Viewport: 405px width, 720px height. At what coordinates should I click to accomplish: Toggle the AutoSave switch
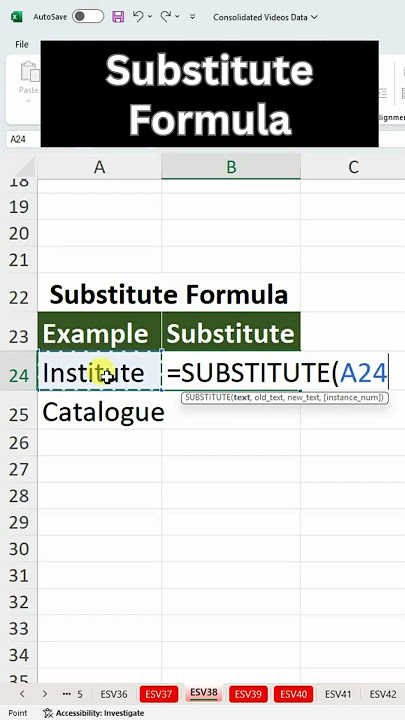(88, 17)
